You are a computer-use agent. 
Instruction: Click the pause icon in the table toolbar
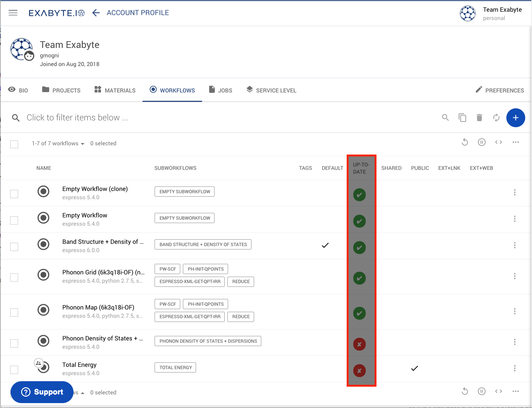pos(481,142)
